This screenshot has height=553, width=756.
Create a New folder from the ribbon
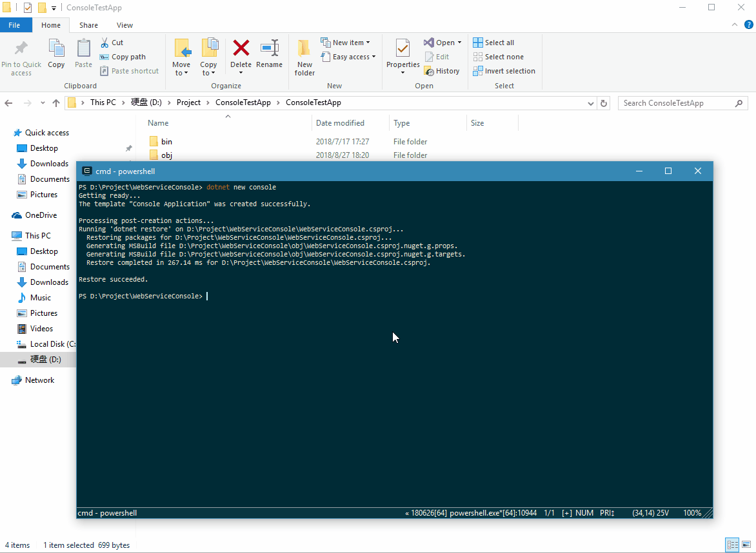[304, 57]
